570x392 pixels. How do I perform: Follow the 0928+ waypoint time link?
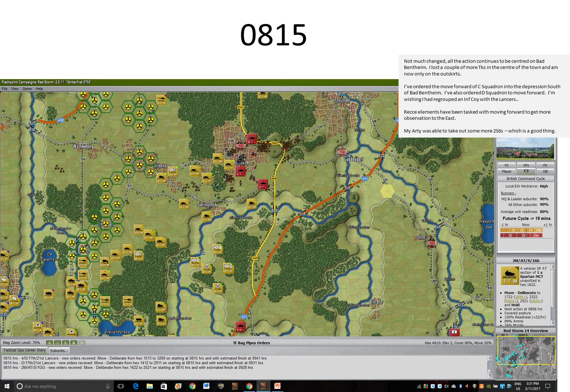pyautogui.click(x=536, y=301)
